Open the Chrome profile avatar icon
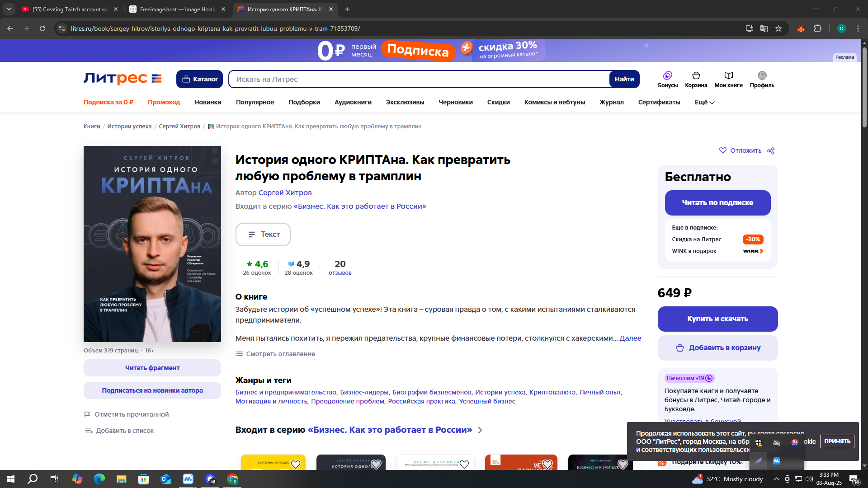Viewport: 868px width, 488px height. pyautogui.click(x=841, y=28)
